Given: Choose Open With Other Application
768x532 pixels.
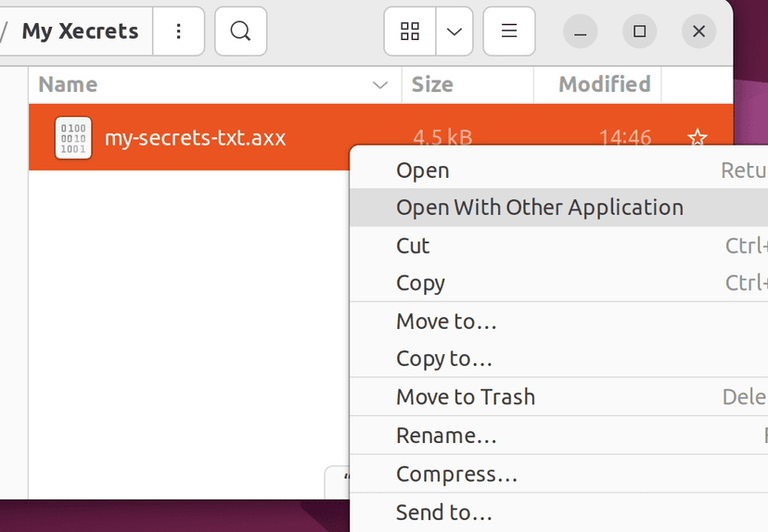Looking at the screenshot, I should pyautogui.click(x=559, y=208).
